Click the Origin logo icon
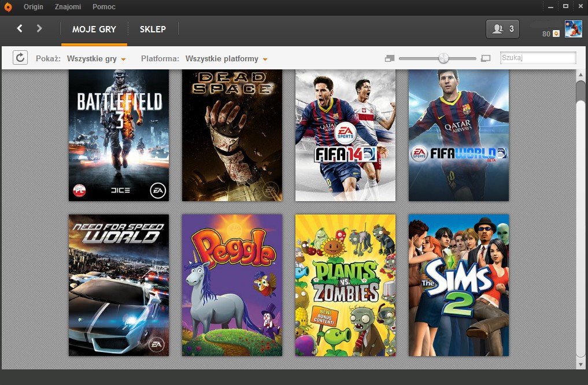The image size is (588, 385). coord(8,7)
